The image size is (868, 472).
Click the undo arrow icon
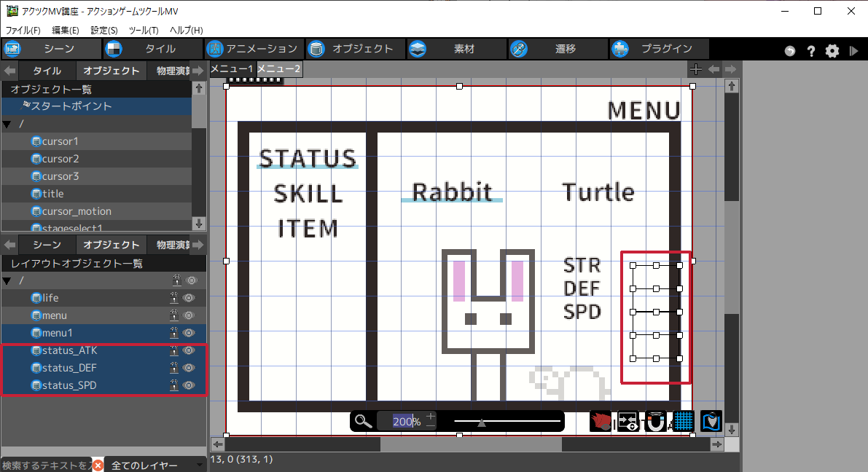pyautogui.click(x=790, y=51)
